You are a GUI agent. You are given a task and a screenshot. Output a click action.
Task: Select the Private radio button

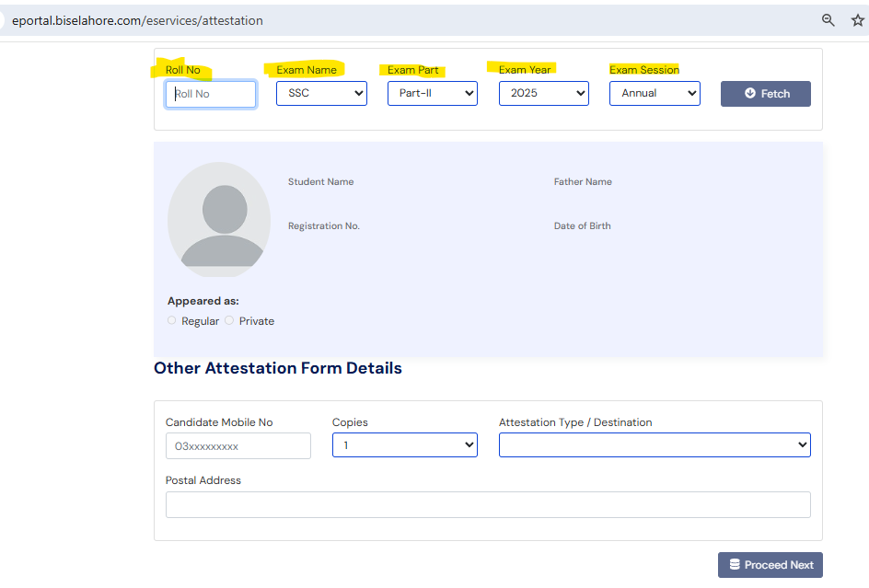tap(229, 320)
